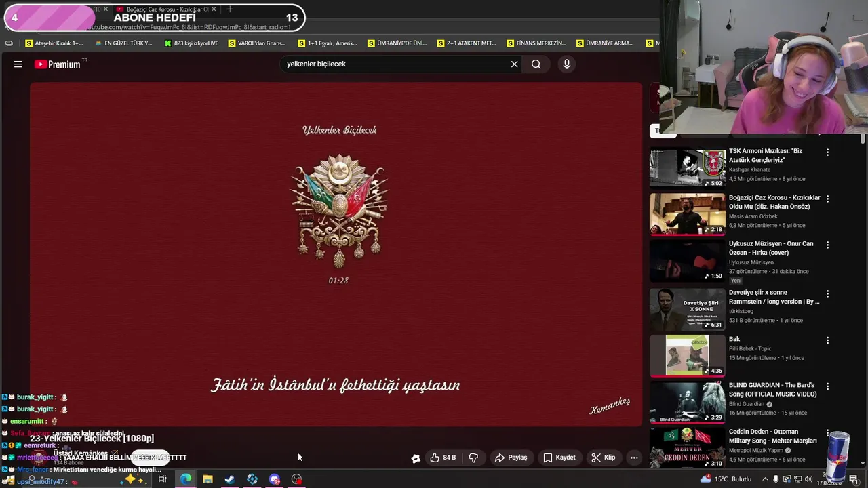Open Ceddin Deden Ottoman Military Song title
Screen dimensions: 868x488
pos(772,436)
